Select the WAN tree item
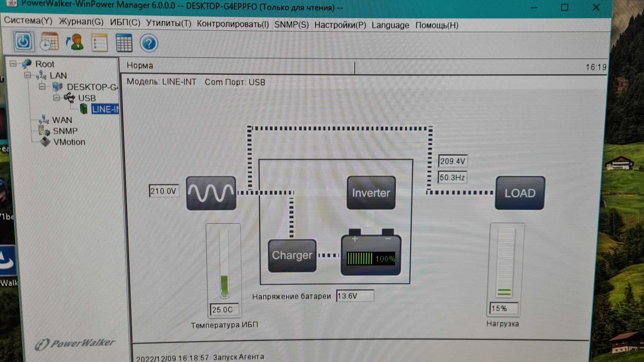644x362 pixels. pyautogui.click(x=62, y=120)
